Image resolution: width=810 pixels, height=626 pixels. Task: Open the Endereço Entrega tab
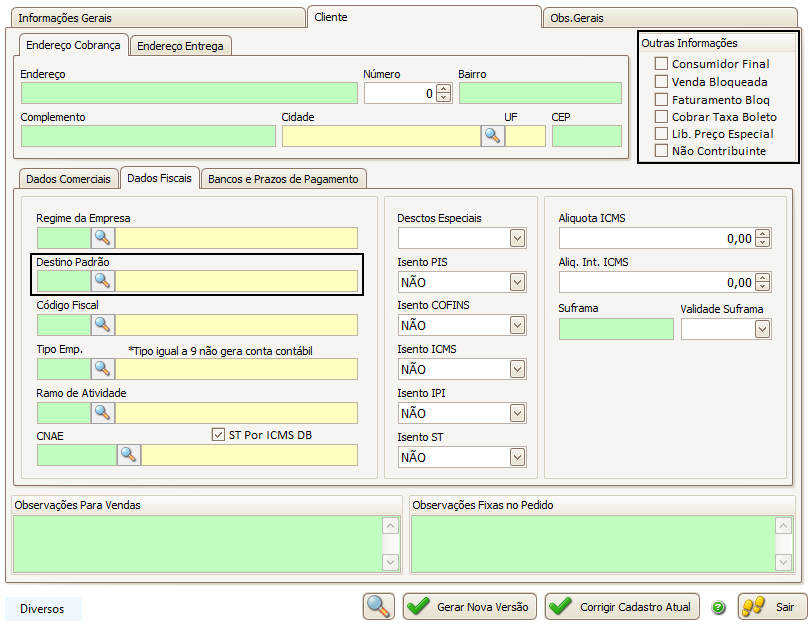181,46
